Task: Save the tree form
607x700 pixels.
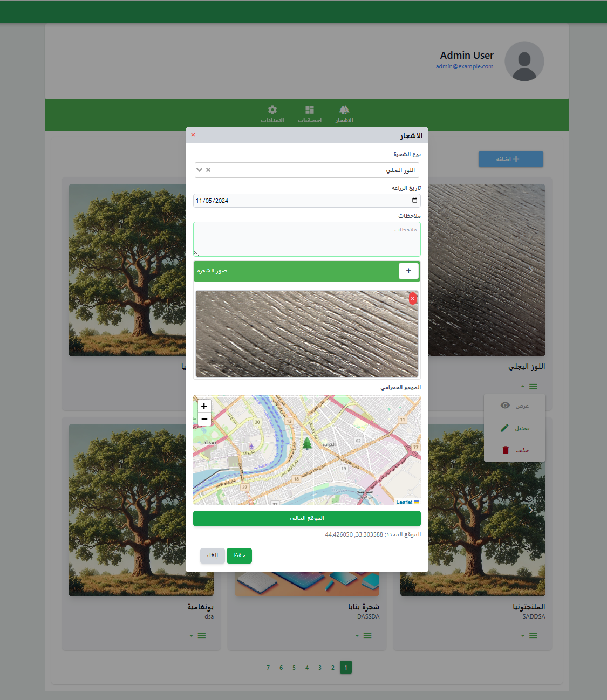Action: (x=239, y=555)
